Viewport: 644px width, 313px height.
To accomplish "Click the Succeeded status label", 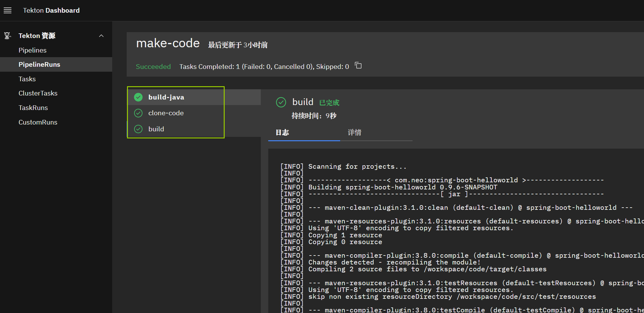I will pyautogui.click(x=153, y=66).
